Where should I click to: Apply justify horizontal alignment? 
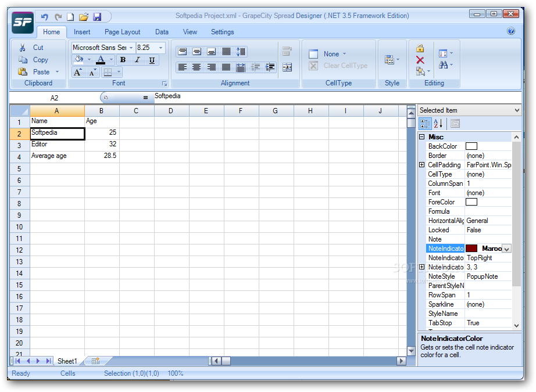pyautogui.click(x=226, y=67)
